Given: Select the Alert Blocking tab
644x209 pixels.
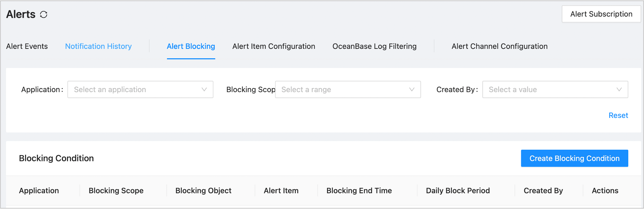Looking at the screenshot, I should [x=191, y=46].
